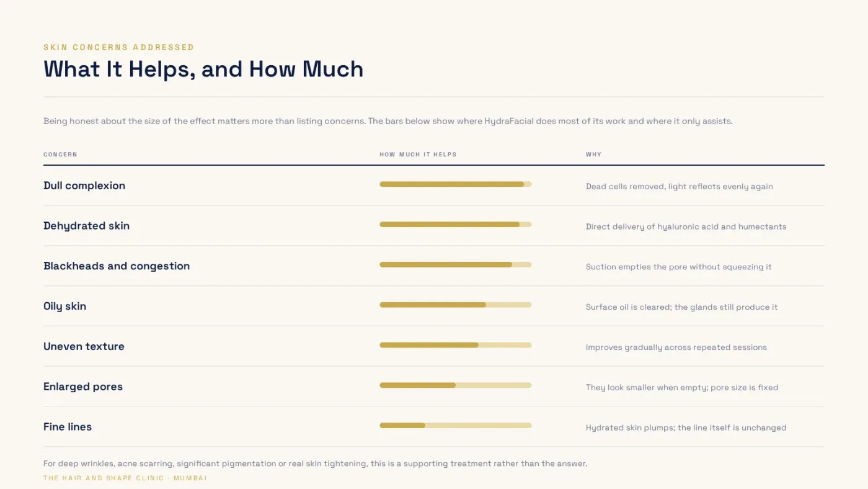Select the Dehydrated skin row label
The height and width of the screenshot is (489, 868).
(x=86, y=226)
